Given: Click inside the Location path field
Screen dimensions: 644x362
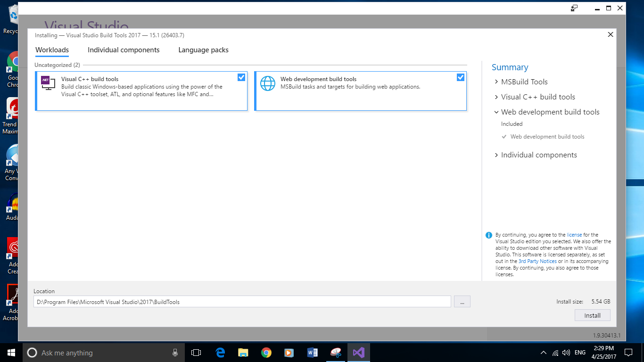Looking at the screenshot, I should (x=189, y=302).
